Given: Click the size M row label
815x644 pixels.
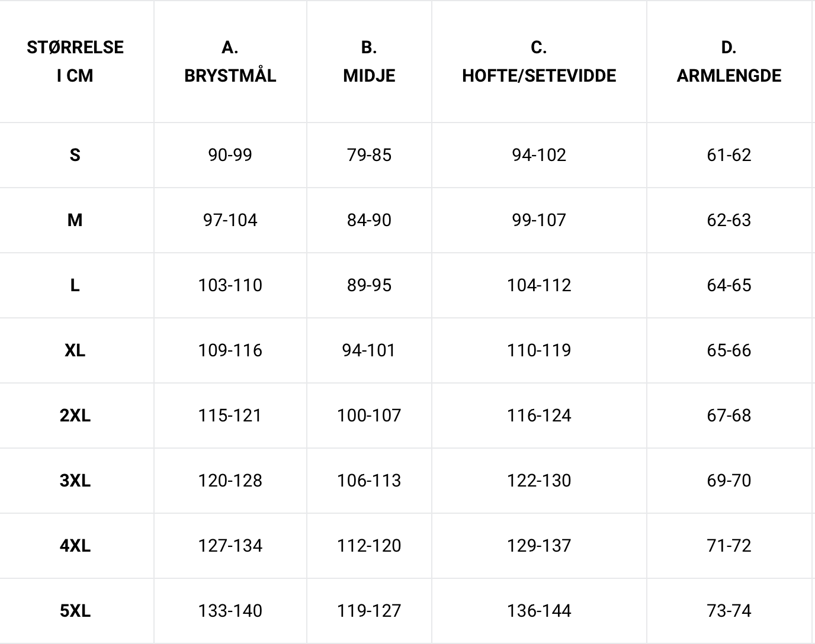Looking at the screenshot, I should [75, 220].
